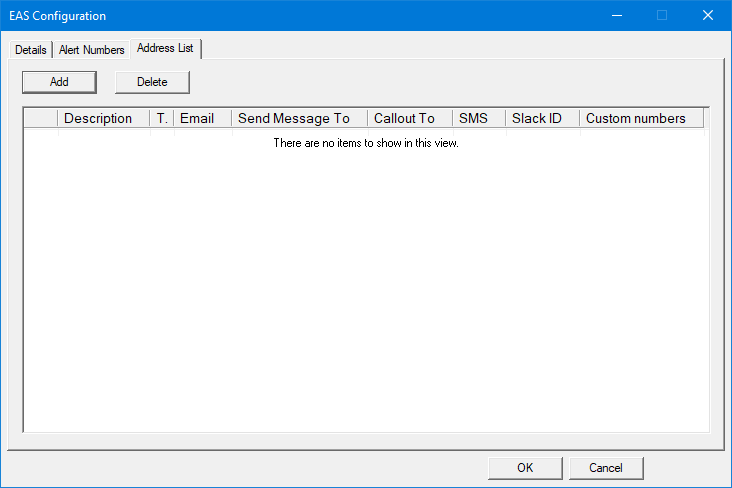
Task: Click the blank first column header
Action: coord(41,118)
